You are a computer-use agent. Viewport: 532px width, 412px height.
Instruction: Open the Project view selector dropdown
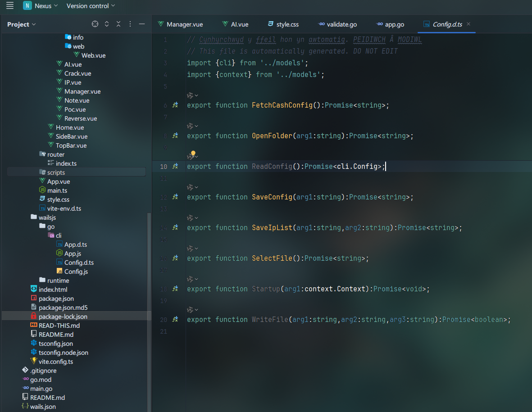pyautogui.click(x=21, y=24)
